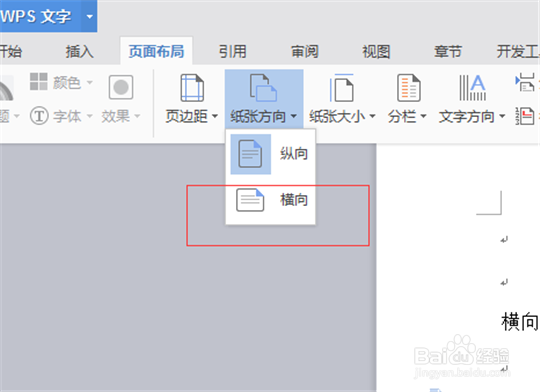
Task: Toggle the 纸张方向 dropdown label
Action: [x=264, y=116]
